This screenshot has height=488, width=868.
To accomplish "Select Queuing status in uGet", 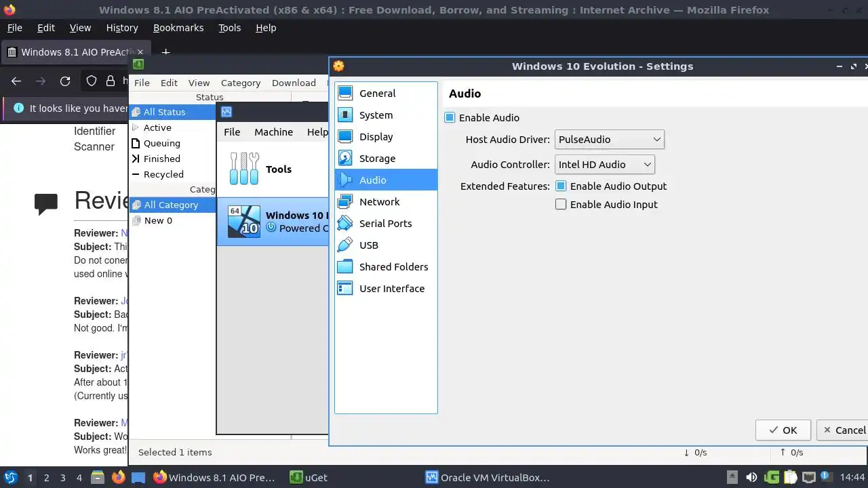I will coord(173,143).
